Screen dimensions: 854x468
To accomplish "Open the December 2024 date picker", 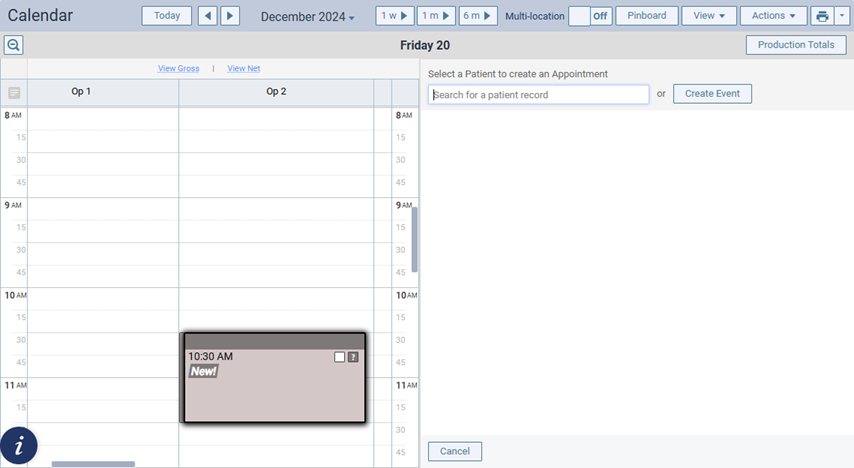I will click(307, 16).
